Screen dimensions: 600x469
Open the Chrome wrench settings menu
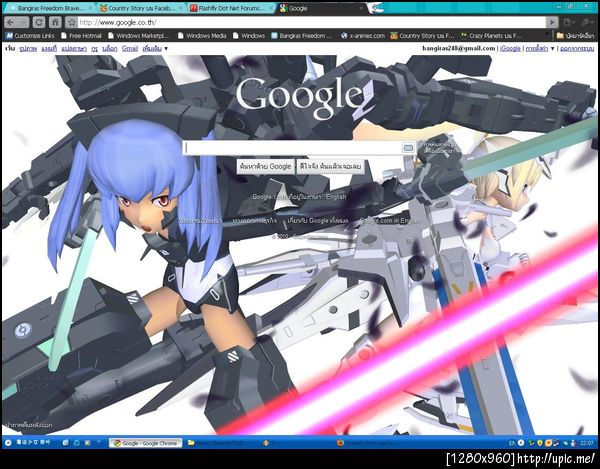587,23
